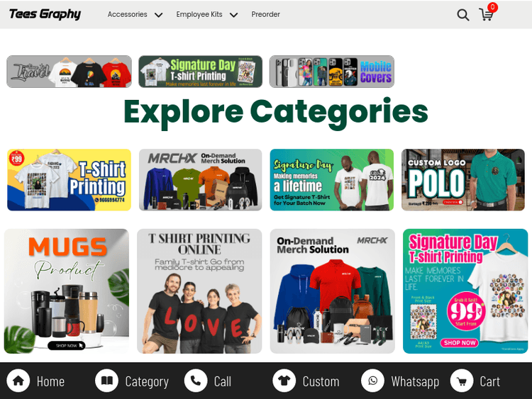
Task: Open the Category book icon
Action: [107, 381]
